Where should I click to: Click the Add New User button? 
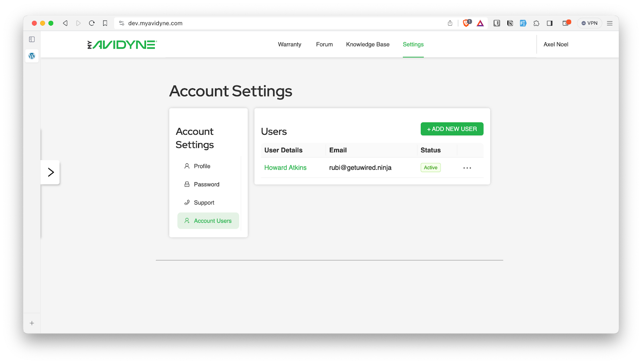pos(452,129)
